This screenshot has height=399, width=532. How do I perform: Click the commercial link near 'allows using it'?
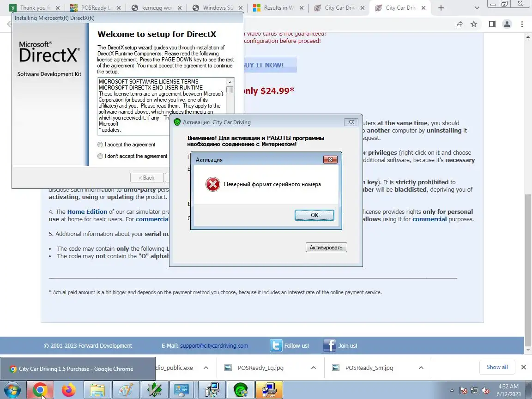(x=429, y=219)
